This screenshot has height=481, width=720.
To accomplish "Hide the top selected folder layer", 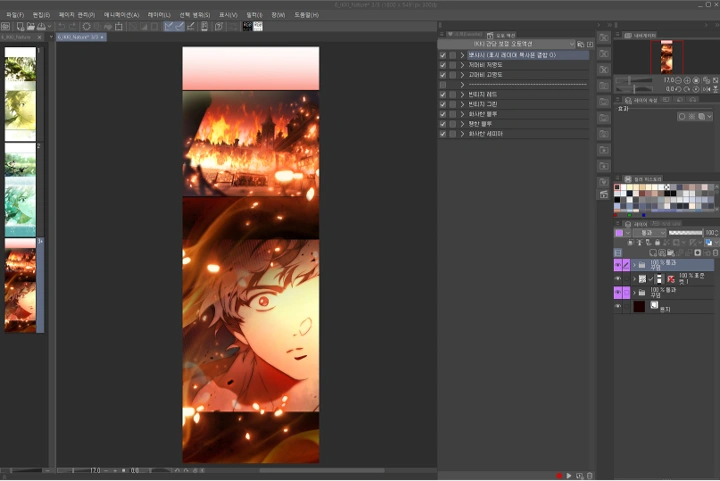I will [x=618, y=265].
